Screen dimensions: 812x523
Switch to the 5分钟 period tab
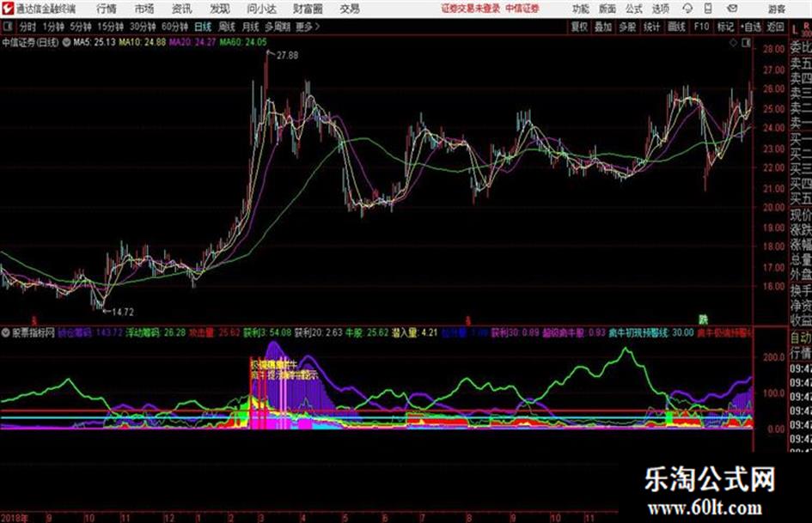click(80, 27)
